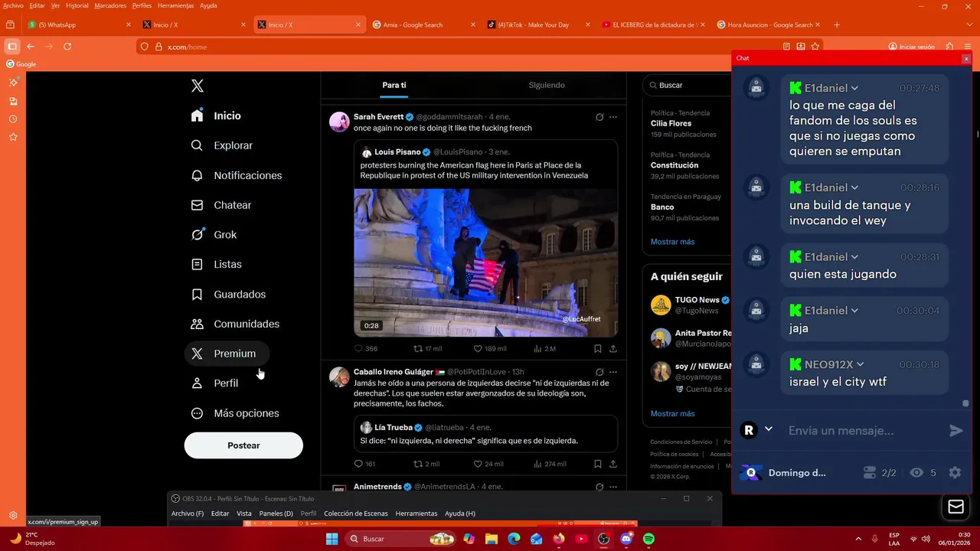Click Envía un mensaje chat input
This screenshot has height=551, width=980.
(864, 430)
